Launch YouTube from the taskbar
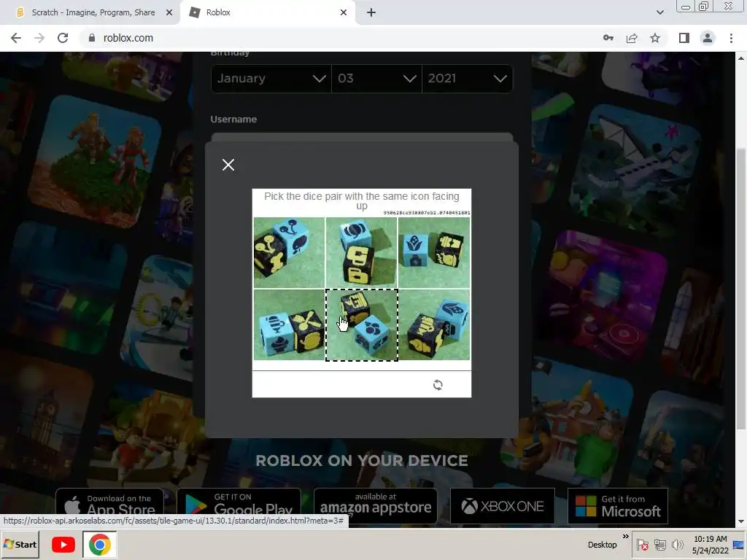The width and height of the screenshot is (747, 560). pos(63,545)
